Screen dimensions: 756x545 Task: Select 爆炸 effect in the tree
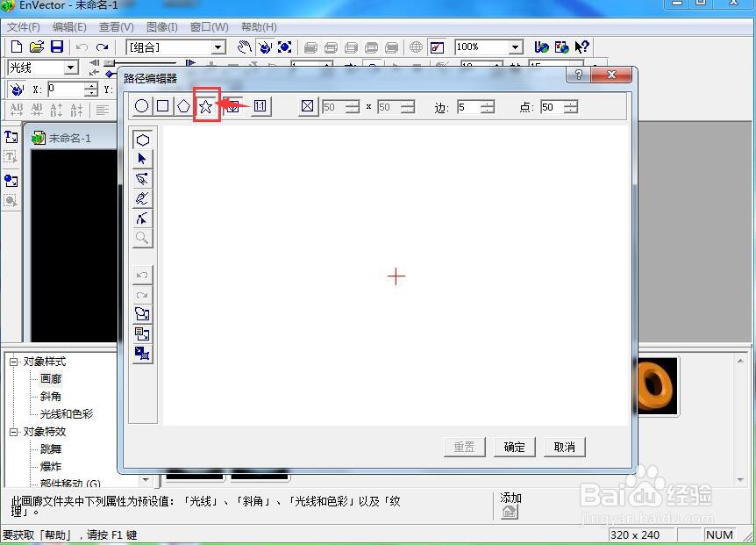click(x=51, y=466)
